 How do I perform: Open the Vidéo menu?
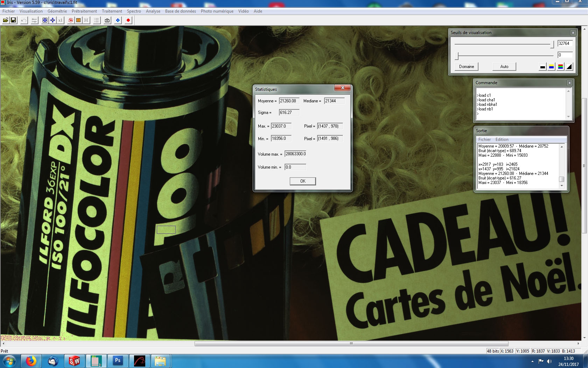coord(244,11)
